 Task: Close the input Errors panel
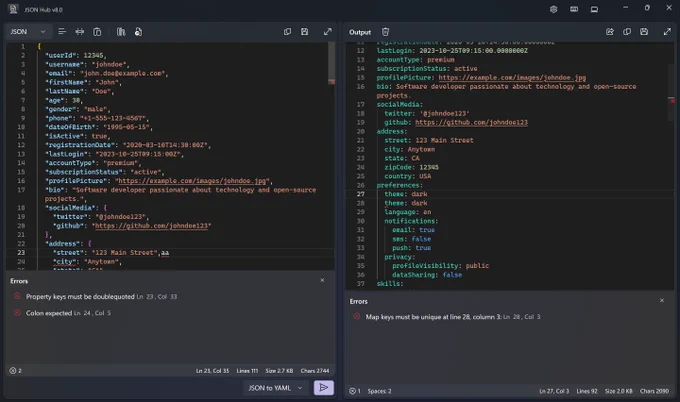[x=322, y=280]
